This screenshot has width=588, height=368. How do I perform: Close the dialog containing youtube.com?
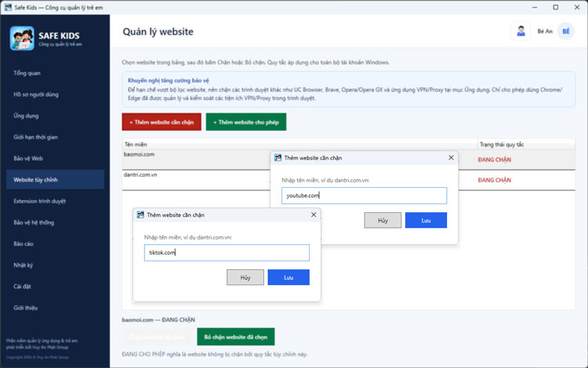pos(451,157)
